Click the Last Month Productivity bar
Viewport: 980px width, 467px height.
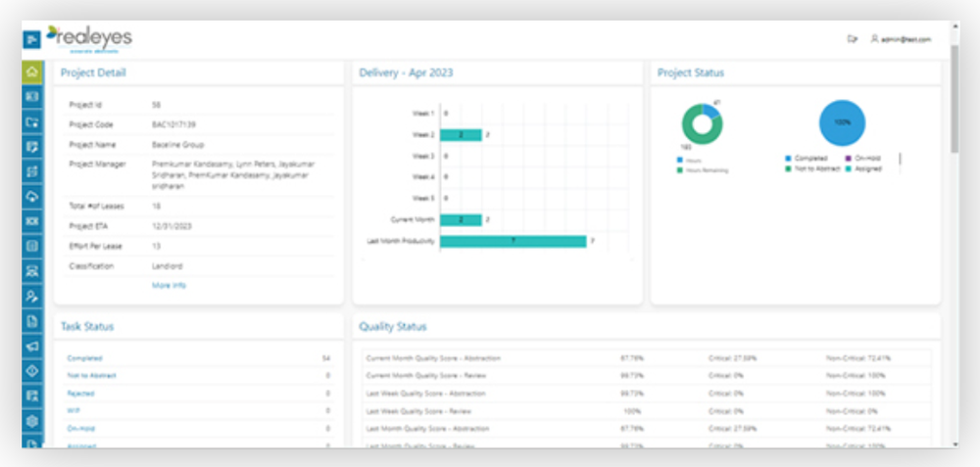point(514,241)
